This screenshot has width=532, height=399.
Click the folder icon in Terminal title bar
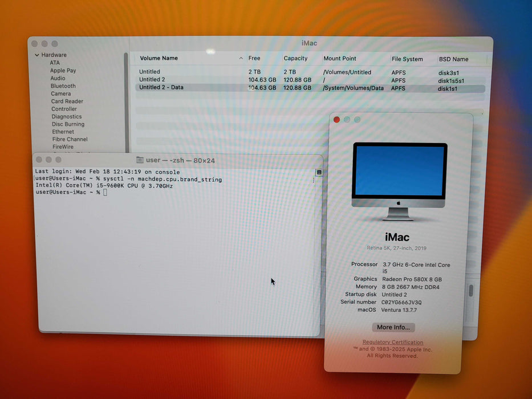140,160
